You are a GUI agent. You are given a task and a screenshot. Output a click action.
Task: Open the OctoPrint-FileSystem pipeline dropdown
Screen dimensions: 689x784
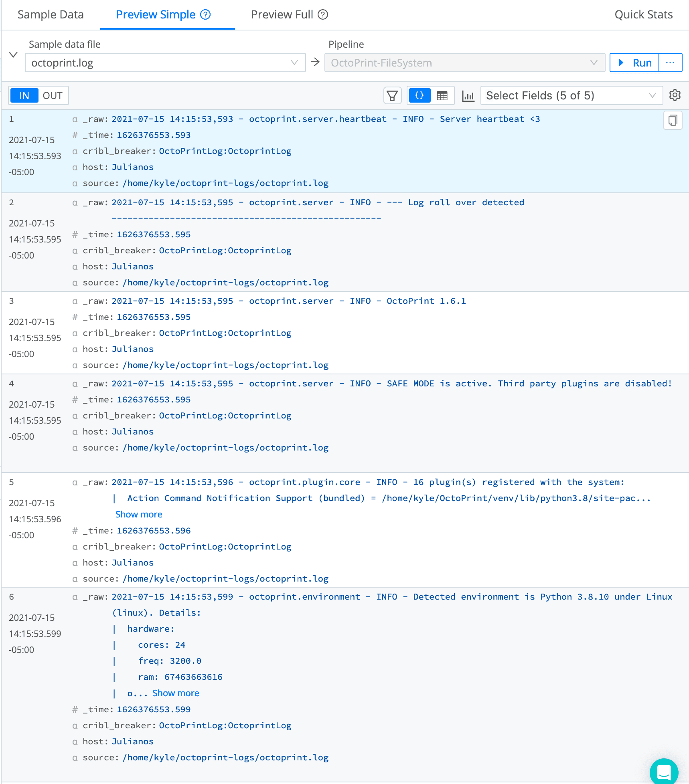coord(464,63)
